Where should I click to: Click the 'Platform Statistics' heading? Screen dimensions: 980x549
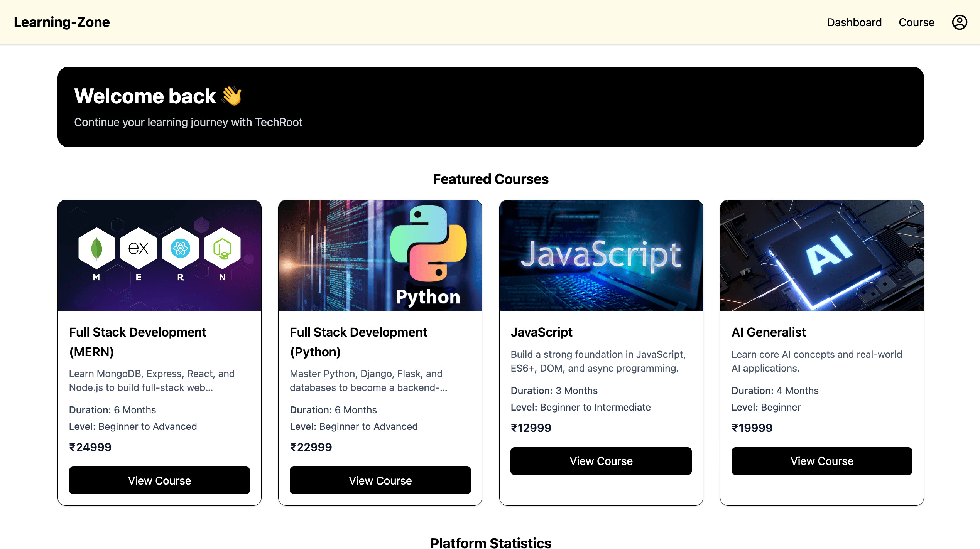tap(490, 543)
